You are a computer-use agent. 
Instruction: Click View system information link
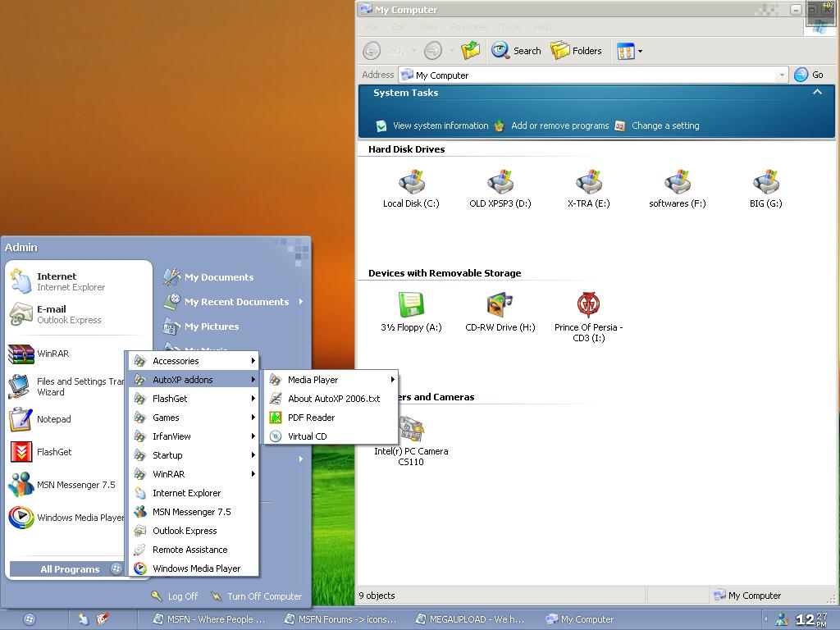point(441,126)
